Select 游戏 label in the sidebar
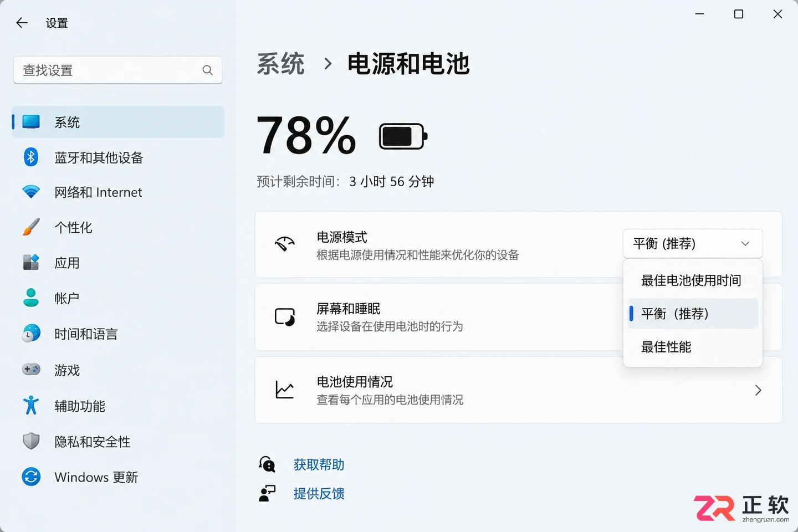Screen dimensions: 798x532 (x=67, y=370)
